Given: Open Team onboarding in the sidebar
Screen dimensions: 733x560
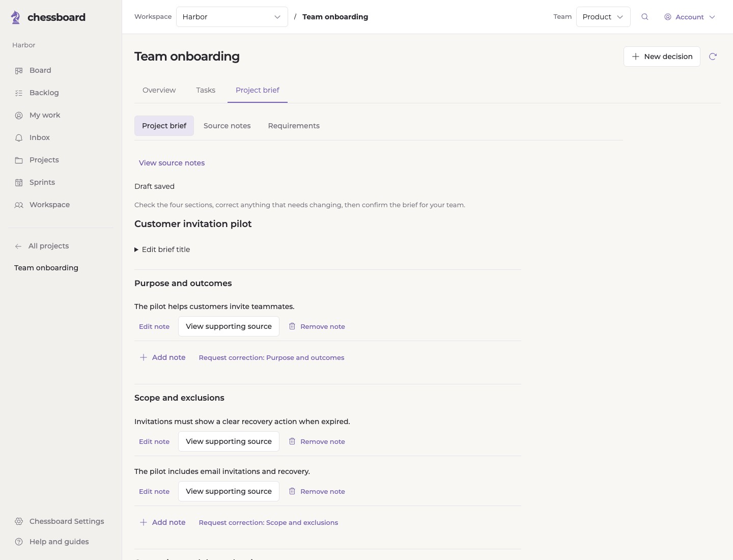Looking at the screenshot, I should tap(46, 268).
